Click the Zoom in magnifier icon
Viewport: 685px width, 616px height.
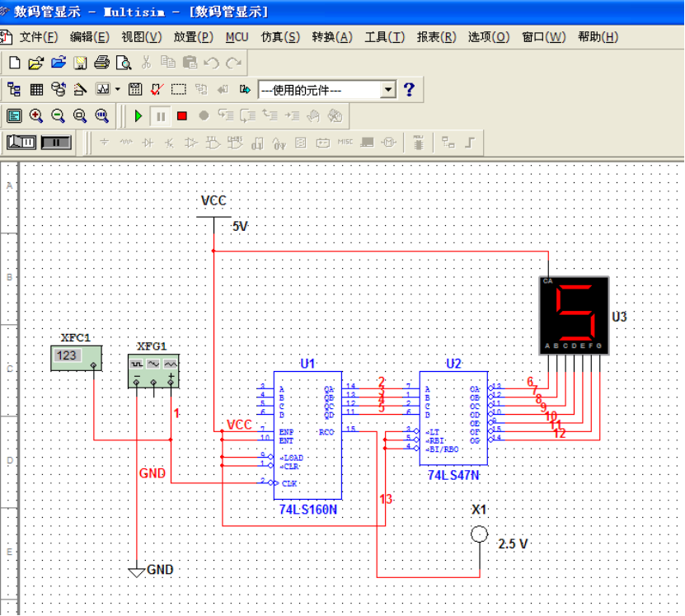[36, 116]
